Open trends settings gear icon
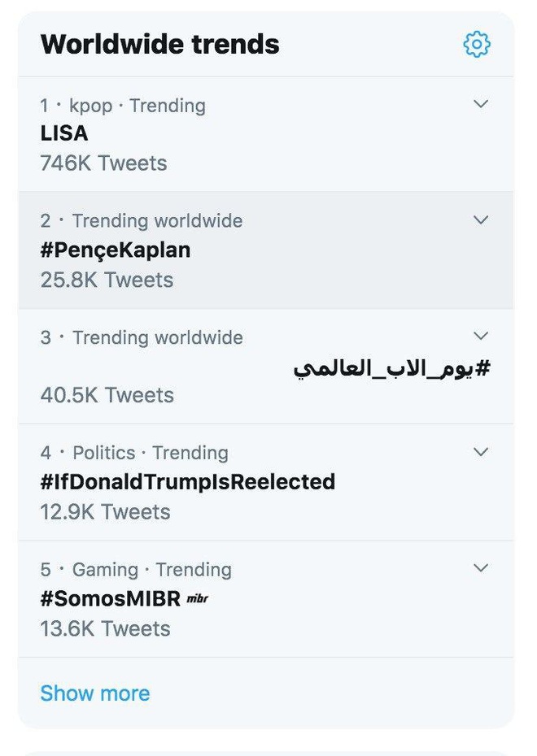This screenshot has height=756, width=537. 477,45
